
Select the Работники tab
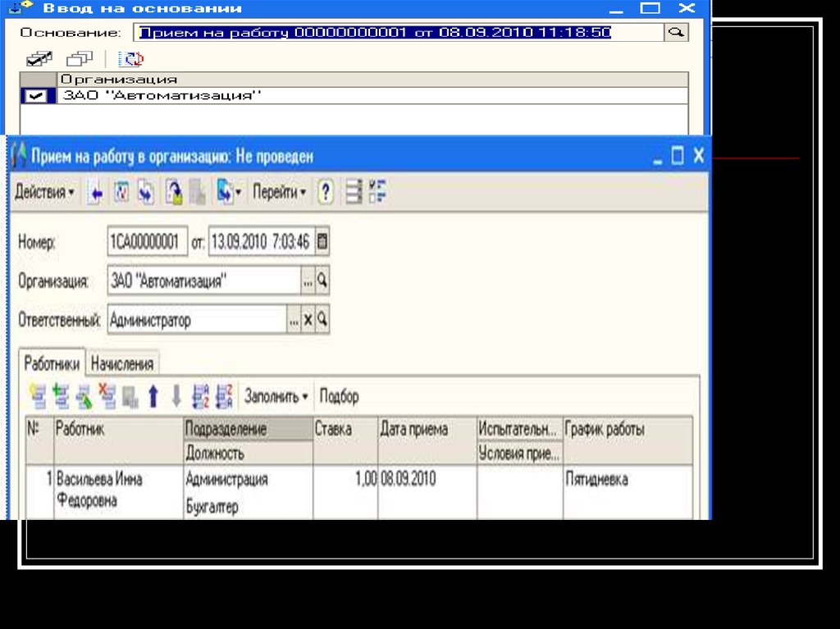coord(52,363)
